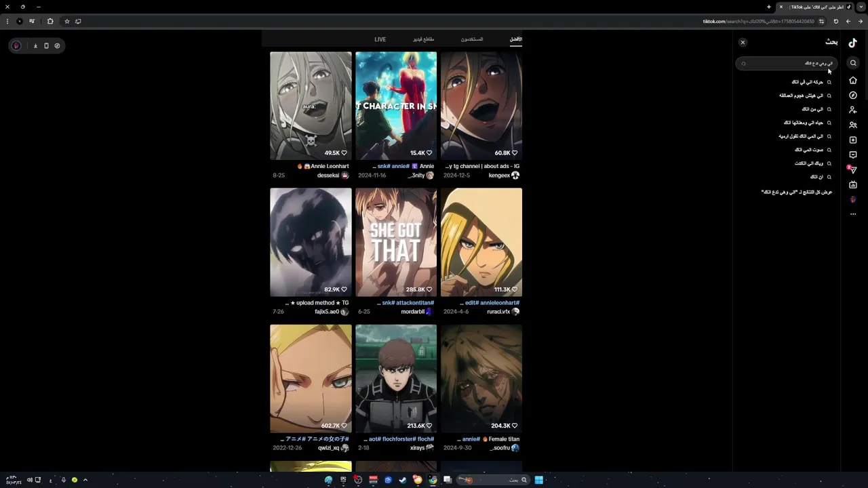Image resolution: width=868 pixels, height=488 pixels.
Task: Open the Following person-plus icon
Action: [853, 110]
